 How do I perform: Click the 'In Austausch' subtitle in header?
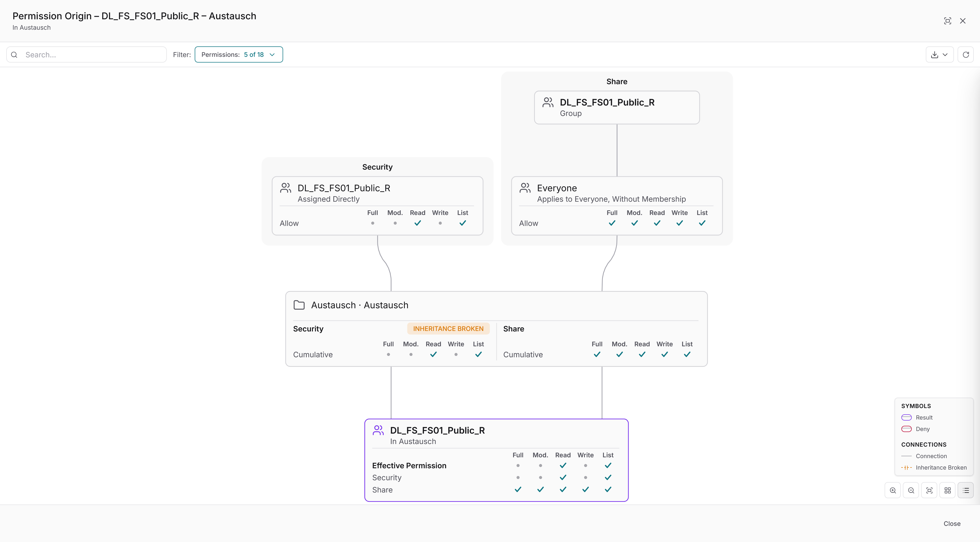31,27
